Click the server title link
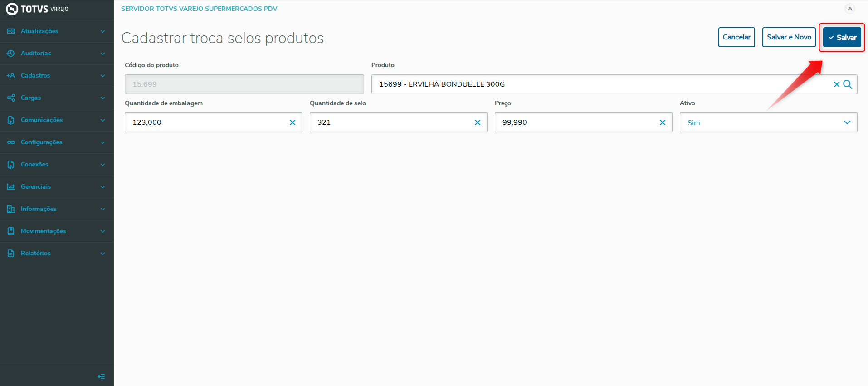The height and width of the screenshot is (386, 868). (199, 9)
